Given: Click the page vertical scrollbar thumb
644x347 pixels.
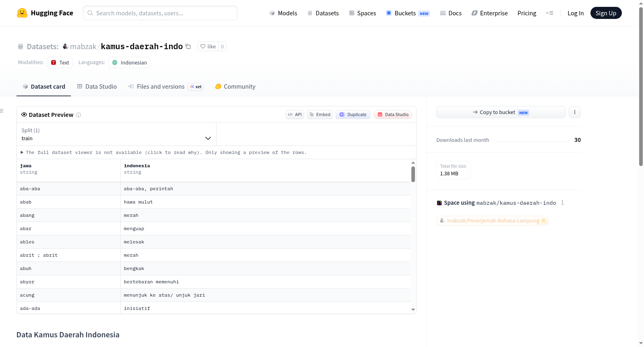Looking at the screenshot, I should [x=641, y=87].
